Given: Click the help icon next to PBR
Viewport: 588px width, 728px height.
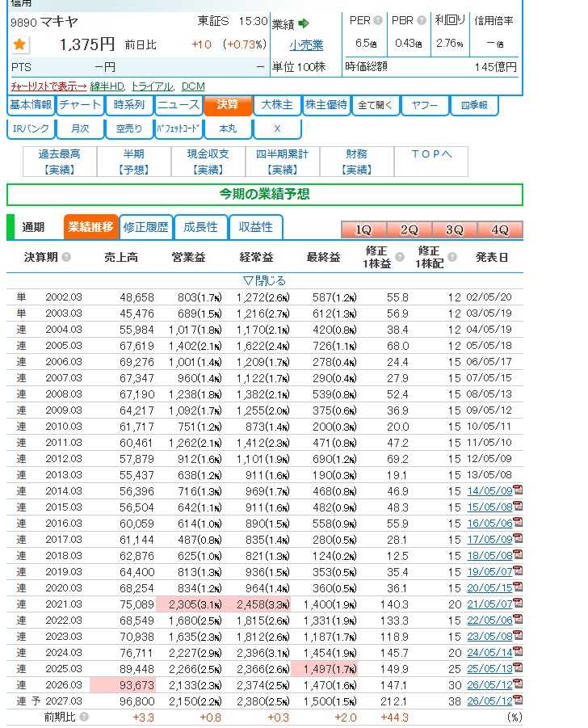Looking at the screenshot, I should pyautogui.click(x=422, y=20).
